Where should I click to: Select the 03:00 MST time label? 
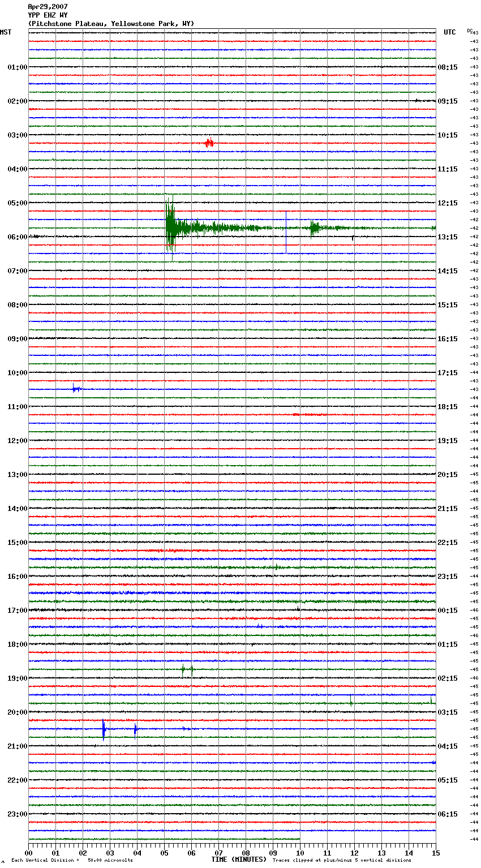[x=18, y=135]
